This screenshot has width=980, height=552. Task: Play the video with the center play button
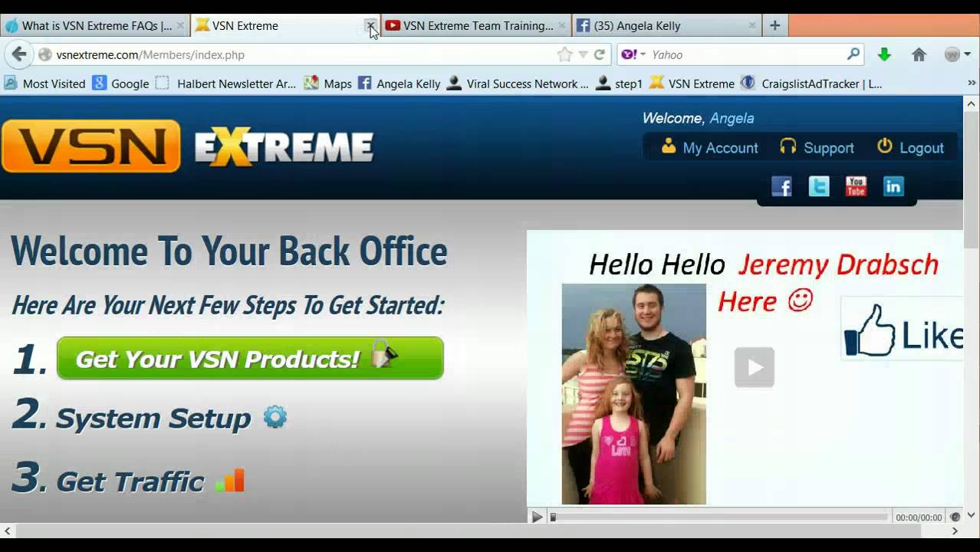coord(755,367)
